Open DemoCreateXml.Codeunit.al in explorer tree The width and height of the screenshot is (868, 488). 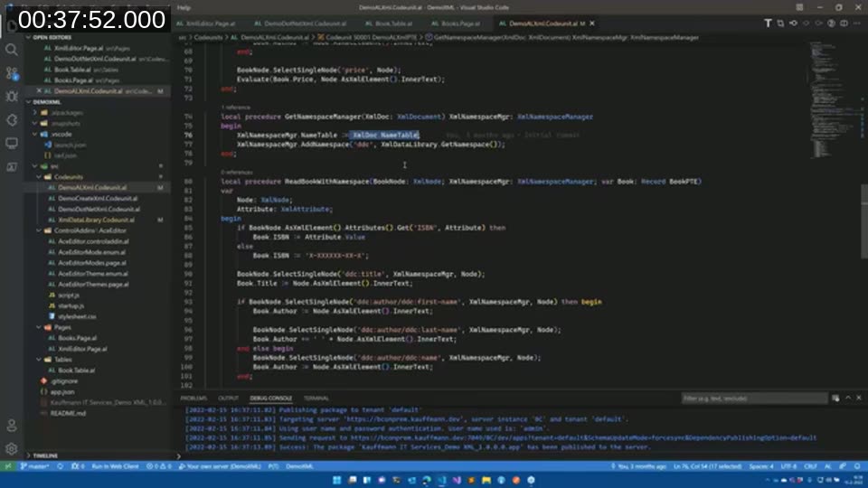pos(98,198)
